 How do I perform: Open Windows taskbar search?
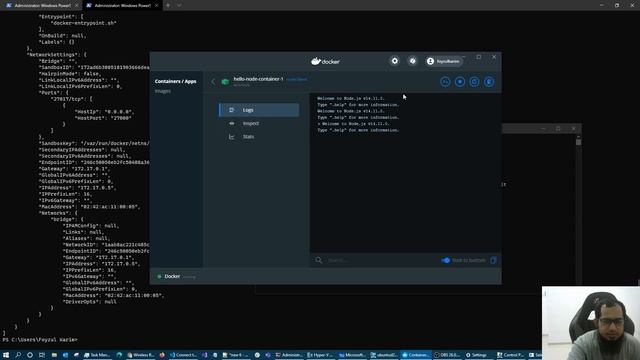click(18, 355)
